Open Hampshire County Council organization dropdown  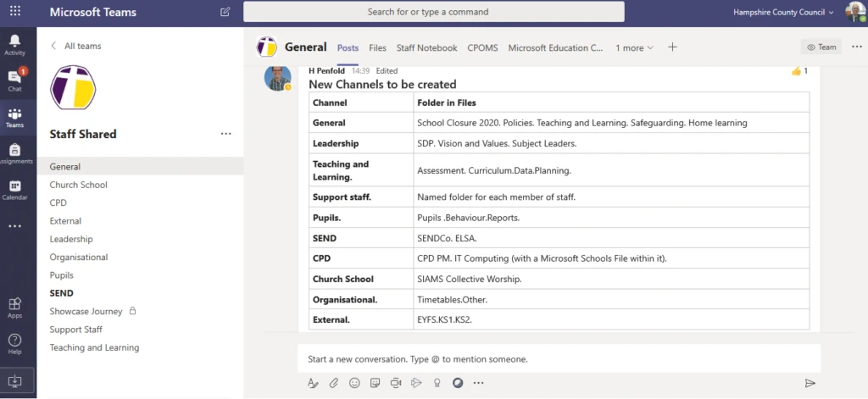click(784, 12)
